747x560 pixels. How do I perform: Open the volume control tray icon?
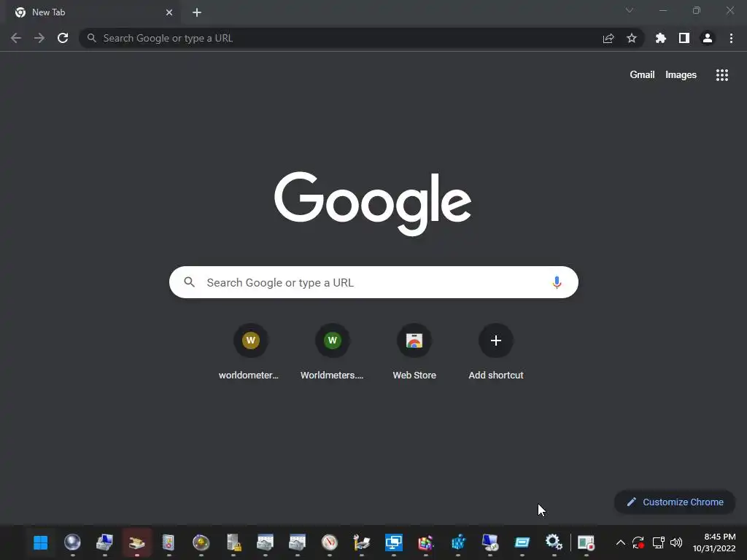tap(676, 542)
